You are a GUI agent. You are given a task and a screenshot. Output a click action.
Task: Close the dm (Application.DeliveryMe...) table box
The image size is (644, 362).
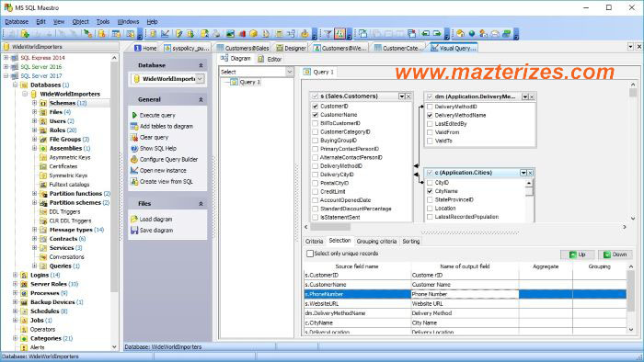pyautogui.click(x=532, y=96)
